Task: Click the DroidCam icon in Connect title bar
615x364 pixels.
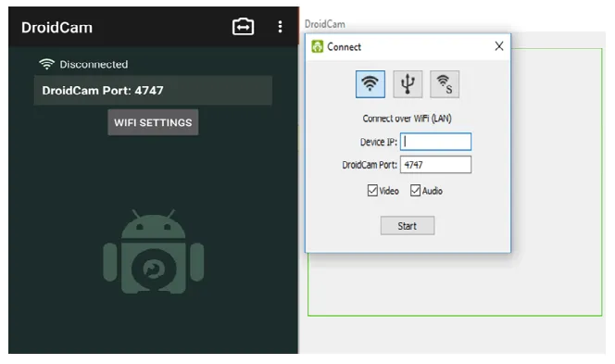Action: coord(317,46)
